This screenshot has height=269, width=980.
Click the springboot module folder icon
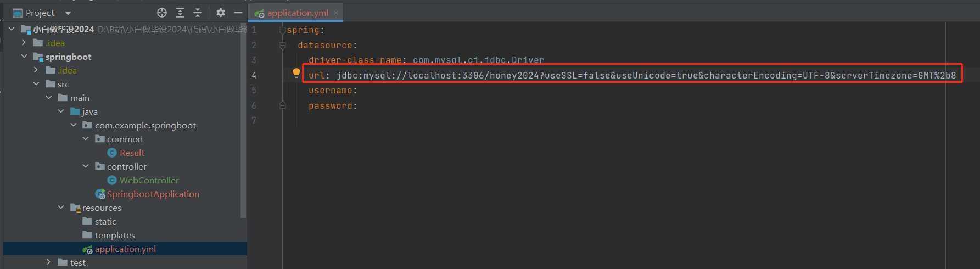[38, 57]
